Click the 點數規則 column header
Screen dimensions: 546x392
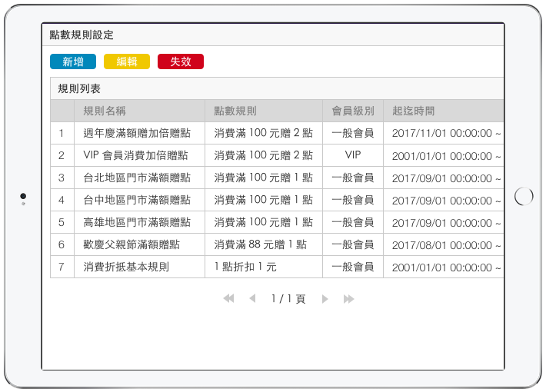click(x=235, y=111)
